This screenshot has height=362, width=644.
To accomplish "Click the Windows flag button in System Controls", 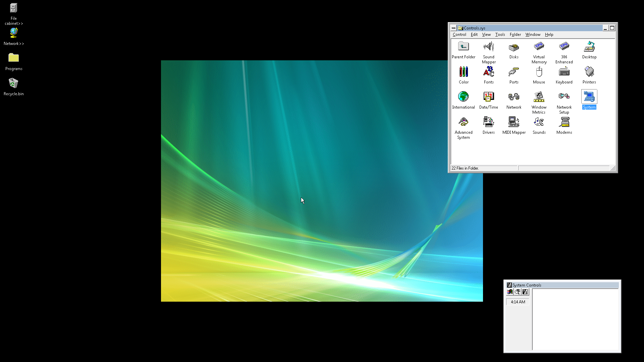I will pyautogui.click(x=510, y=292).
